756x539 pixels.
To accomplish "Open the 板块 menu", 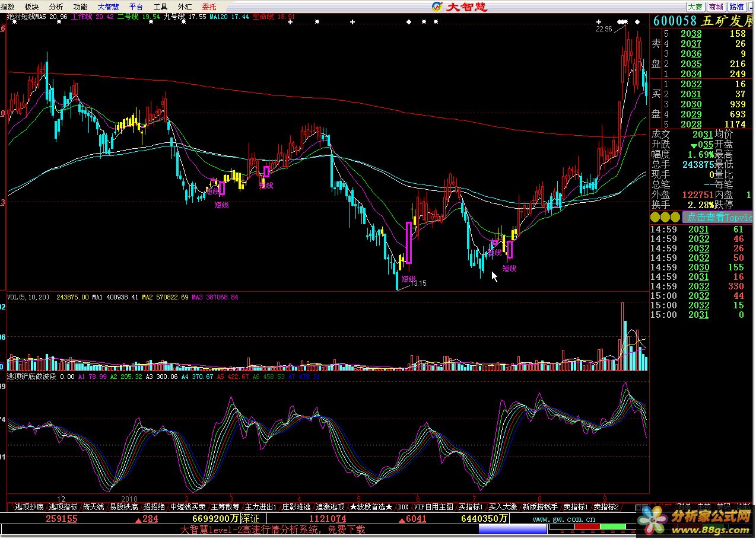I will 31,7.
